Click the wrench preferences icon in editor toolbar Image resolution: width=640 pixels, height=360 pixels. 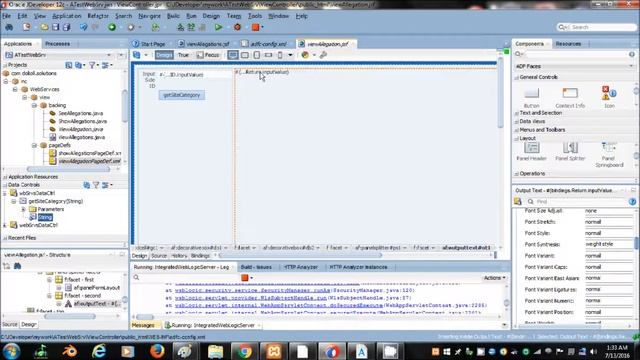[x=323, y=55]
